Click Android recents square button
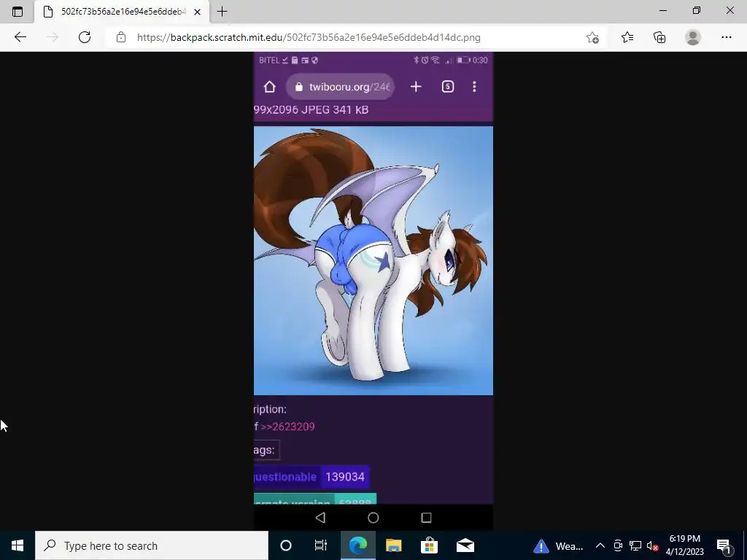Image resolution: width=747 pixels, height=560 pixels. point(426,518)
